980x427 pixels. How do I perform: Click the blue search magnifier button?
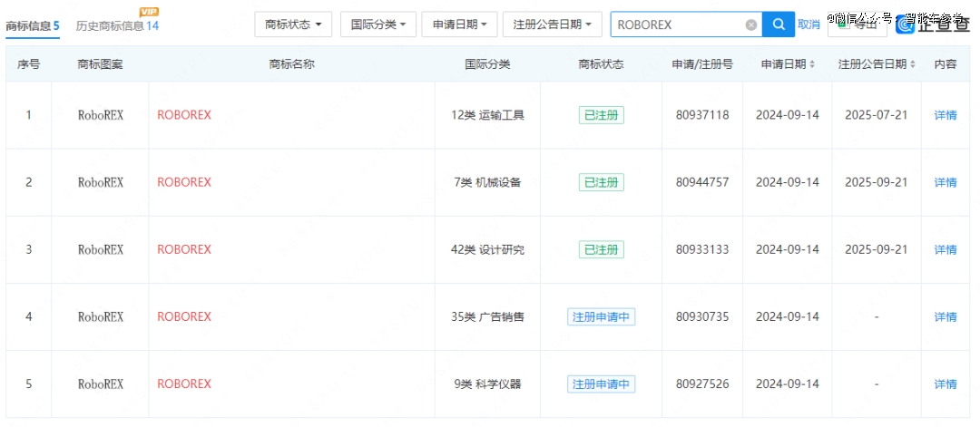tap(778, 24)
